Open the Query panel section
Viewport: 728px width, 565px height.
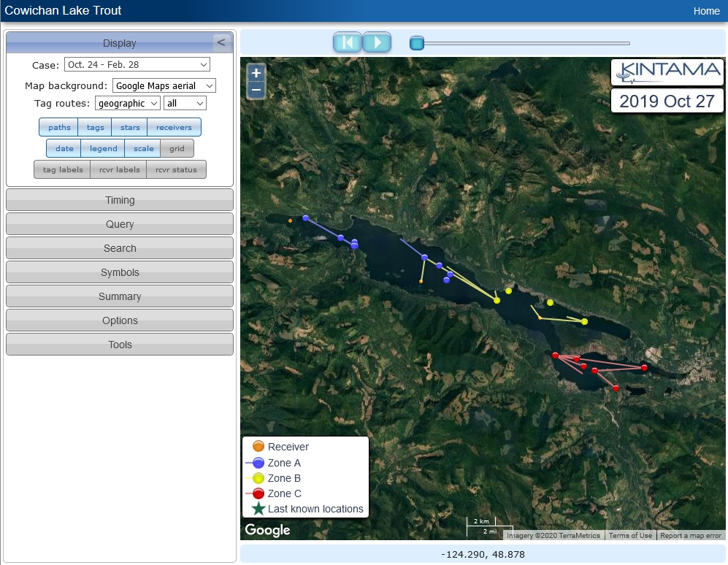[120, 224]
